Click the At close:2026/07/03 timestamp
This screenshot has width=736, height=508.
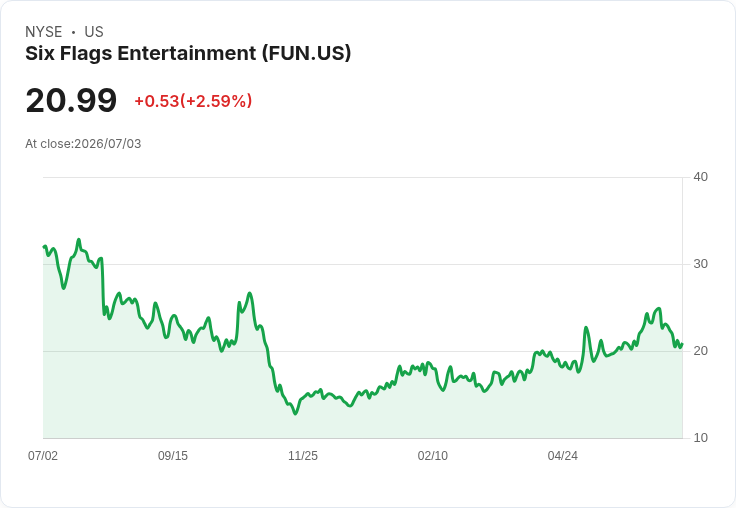pyautogui.click(x=83, y=144)
